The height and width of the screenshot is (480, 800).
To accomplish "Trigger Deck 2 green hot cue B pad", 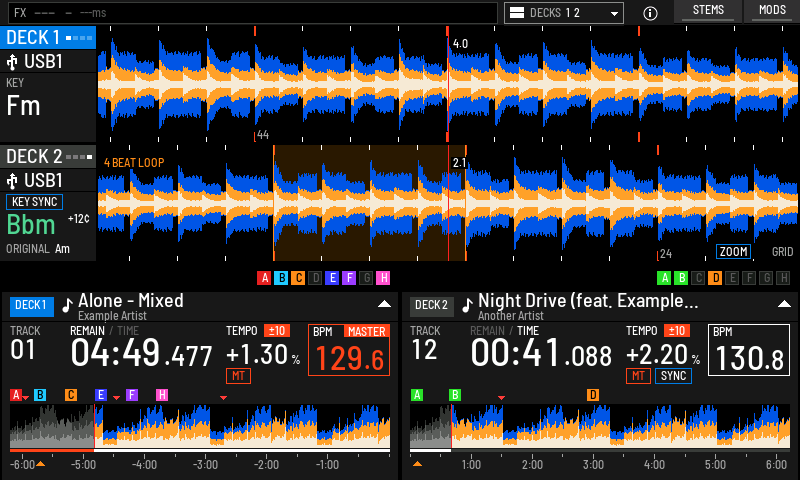I will coord(681,278).
